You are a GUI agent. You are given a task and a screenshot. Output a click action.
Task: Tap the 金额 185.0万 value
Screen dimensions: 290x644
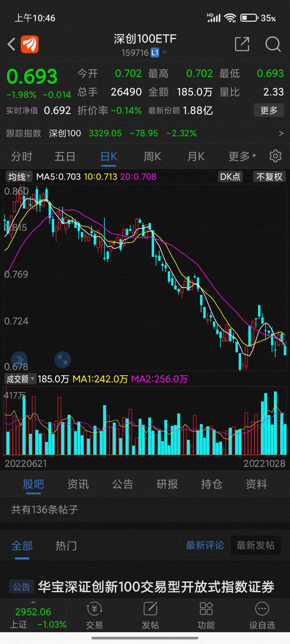pos(195,92)
